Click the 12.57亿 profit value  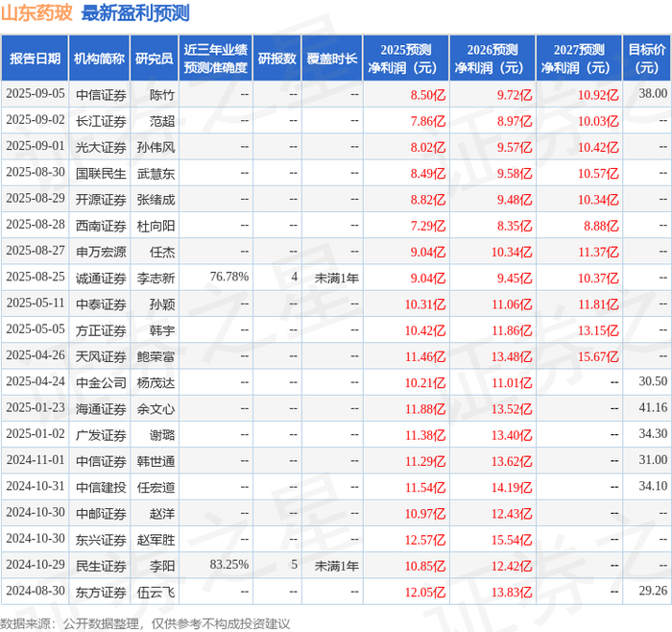[x=425, y=540]
